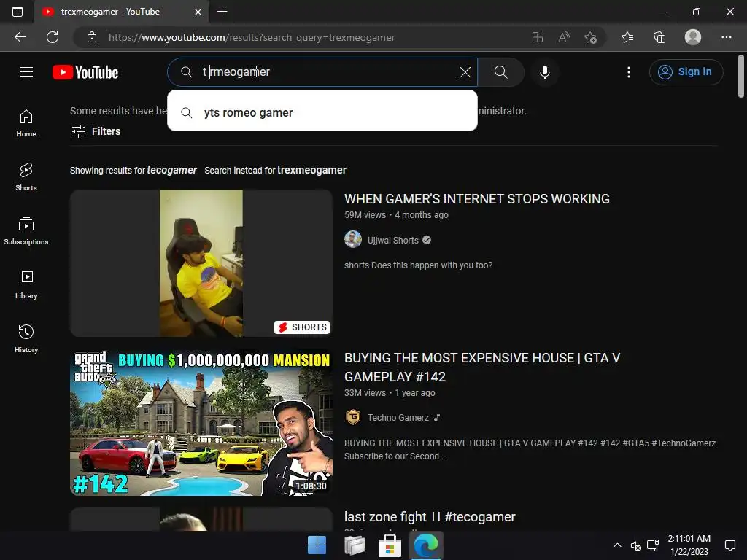This screenshot has height=560, width=747.
Task: Click the network tray icon
Action: tap(653, 545)
